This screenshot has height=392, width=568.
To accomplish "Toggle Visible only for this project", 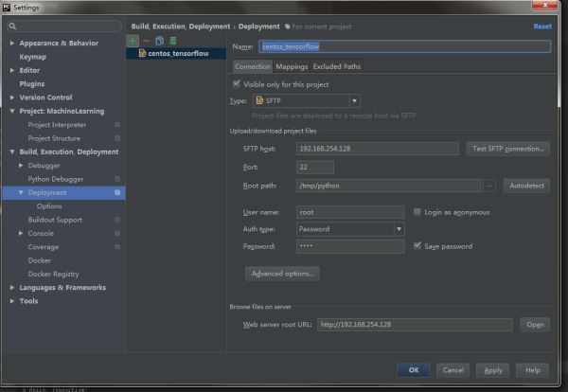I will pyautogui.click(x=237, y=84).
